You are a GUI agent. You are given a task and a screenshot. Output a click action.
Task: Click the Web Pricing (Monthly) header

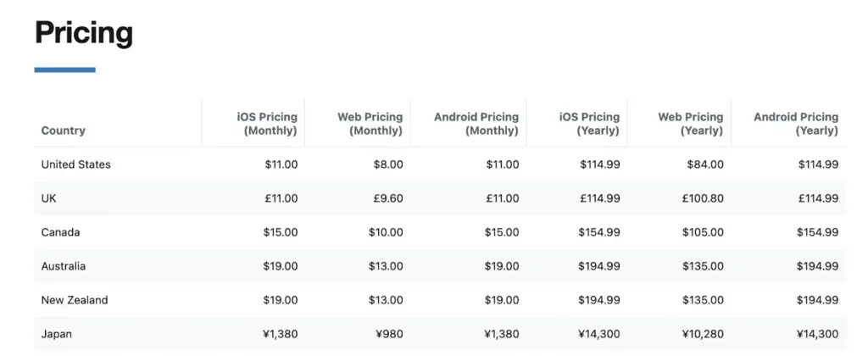tap(370, 124)
